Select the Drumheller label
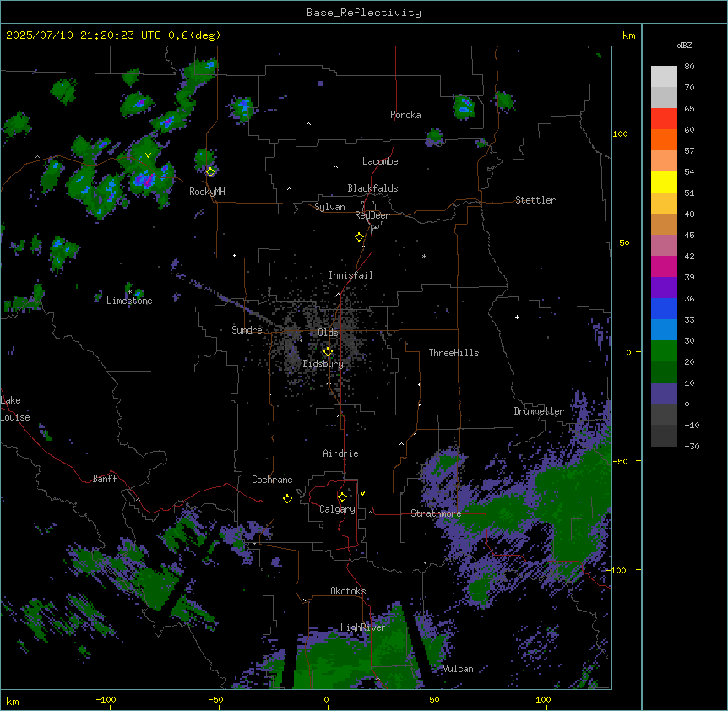 [x=539, y=411]
